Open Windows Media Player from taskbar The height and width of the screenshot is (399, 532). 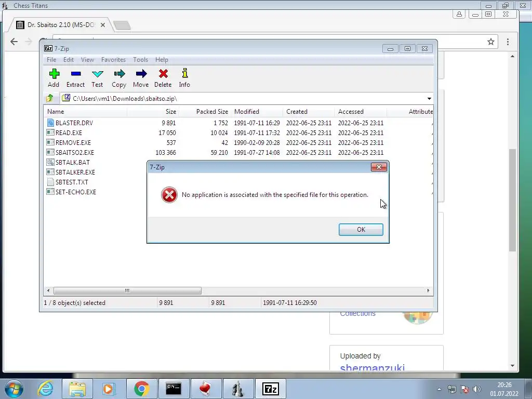click(x=109, y=389)
